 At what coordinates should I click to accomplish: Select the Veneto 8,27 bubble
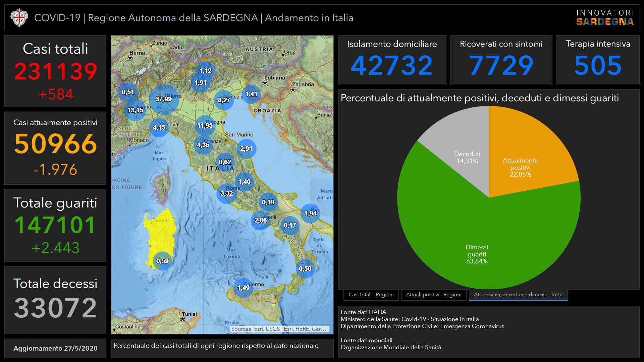point(224,100)
